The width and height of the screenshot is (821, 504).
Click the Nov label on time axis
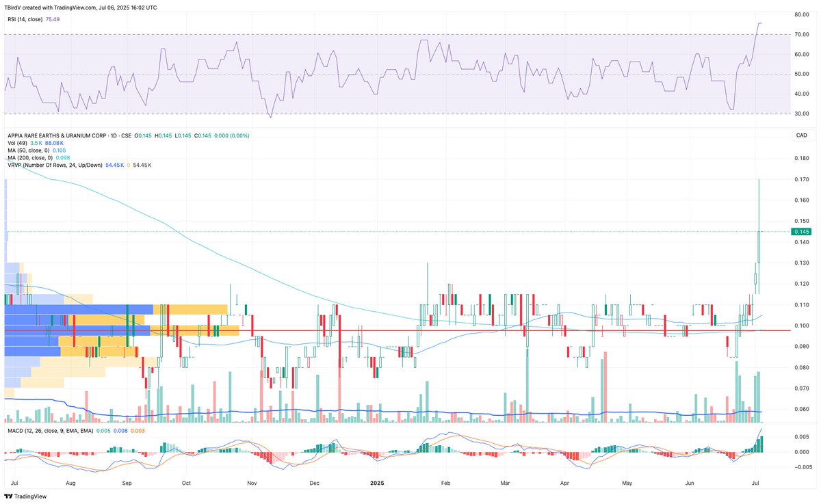coord(251,482)
